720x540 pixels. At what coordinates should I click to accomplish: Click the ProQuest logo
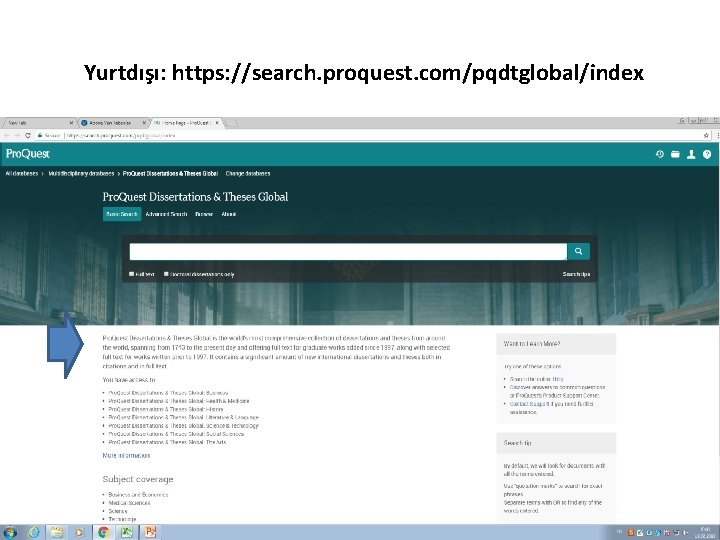click(28, 154)
